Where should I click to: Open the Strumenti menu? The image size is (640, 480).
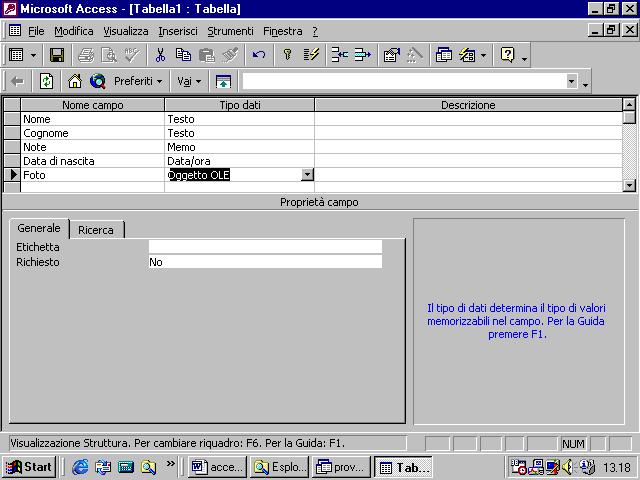230,31
